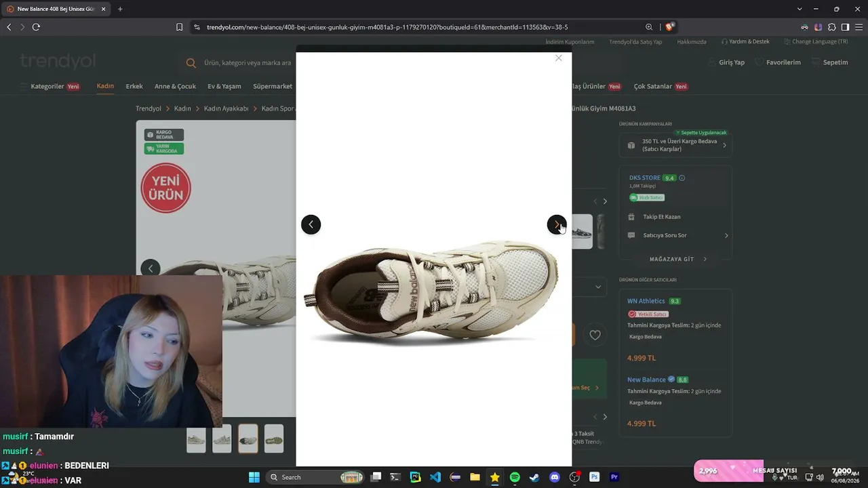This screenshot has width=868, height=488.
Task: Select the New Balance 408 browser tab
Action: pyautogui.click(x=56, y=9)
